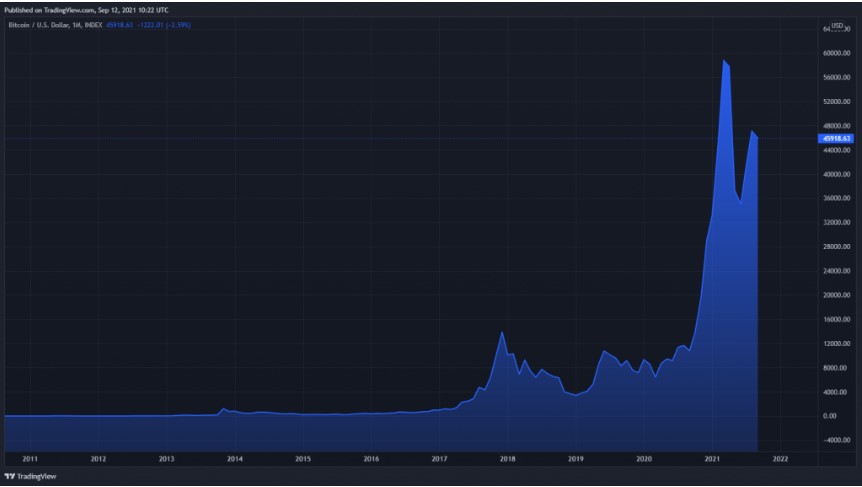Open the USD currency selector
This screenshot has width=862, height=487.
click(837, 25)
